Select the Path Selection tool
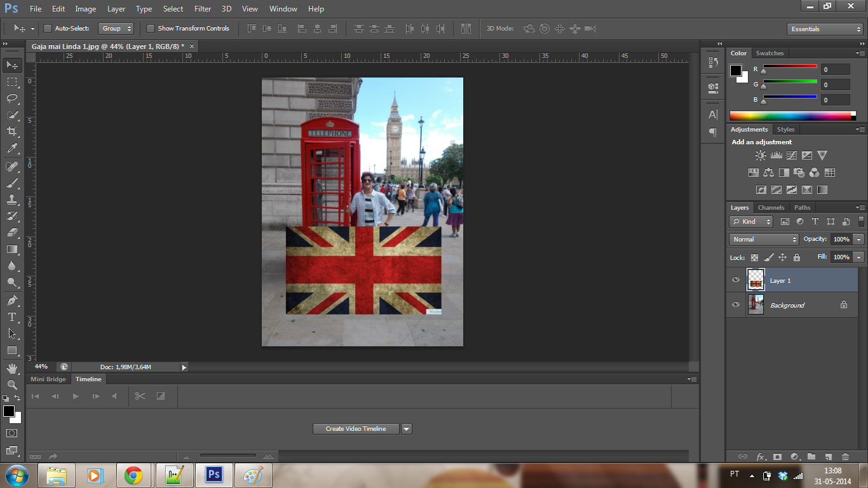The image size is (868, 488). pos(12,334)
